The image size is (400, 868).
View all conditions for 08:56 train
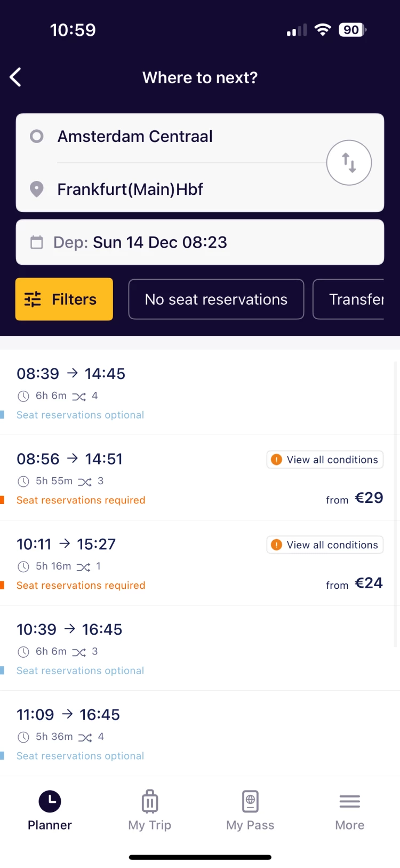coord(325,460)
